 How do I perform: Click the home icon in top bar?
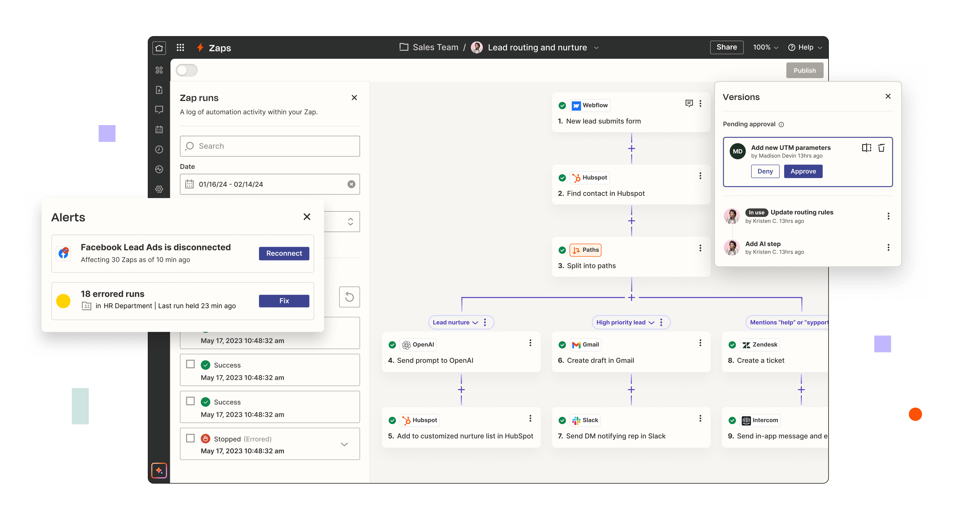click(159, 48)
